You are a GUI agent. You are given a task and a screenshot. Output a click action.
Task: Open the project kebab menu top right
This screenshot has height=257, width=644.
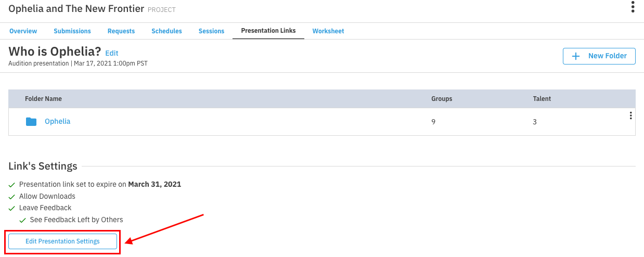pyautogui.click(x=633, y=7)
